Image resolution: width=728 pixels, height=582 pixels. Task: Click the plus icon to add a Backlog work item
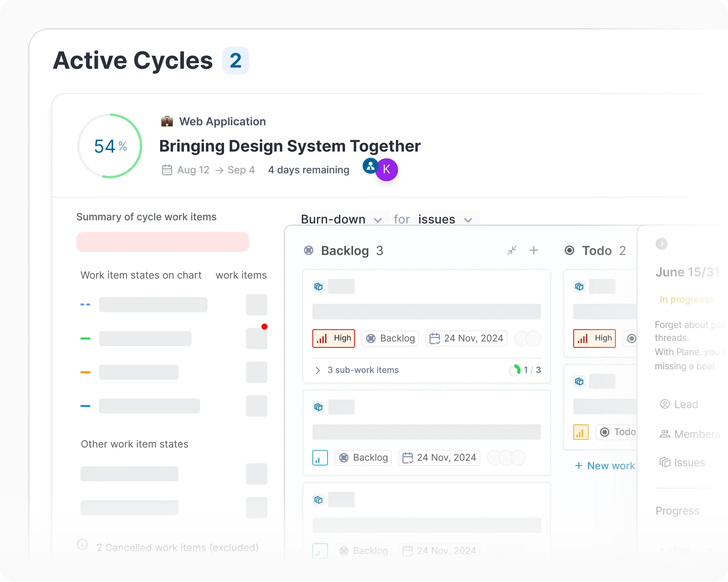534,250
